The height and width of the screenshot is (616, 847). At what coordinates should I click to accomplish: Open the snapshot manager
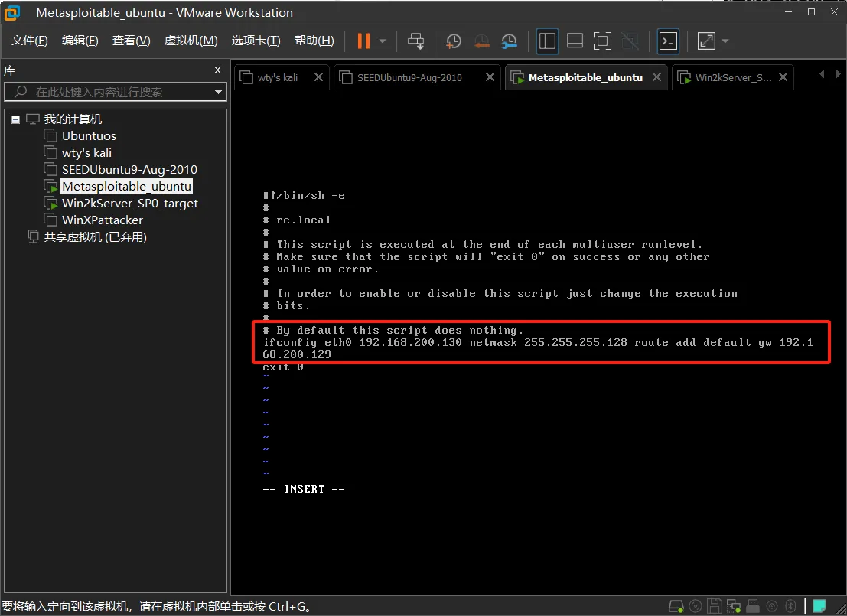tap(509, 41)
